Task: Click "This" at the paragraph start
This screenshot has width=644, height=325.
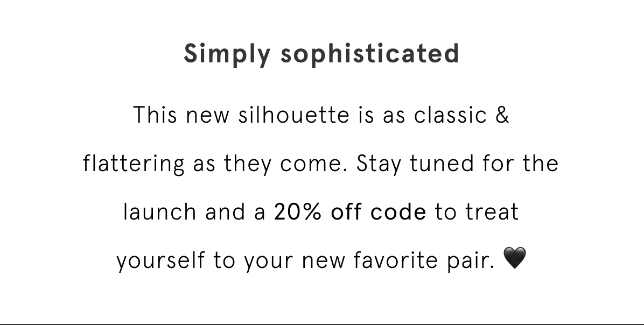Action: coord(156,115)
